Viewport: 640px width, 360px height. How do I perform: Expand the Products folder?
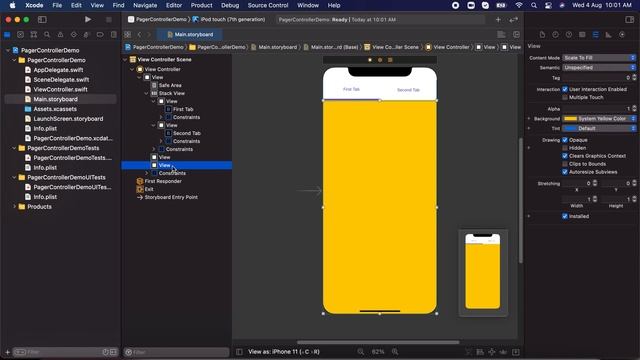(14, 207)
